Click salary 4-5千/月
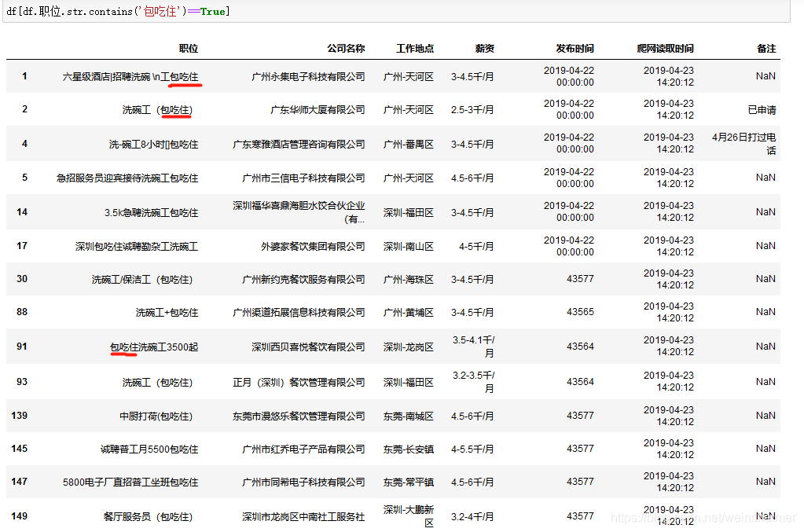 click(x=476, y=247)
